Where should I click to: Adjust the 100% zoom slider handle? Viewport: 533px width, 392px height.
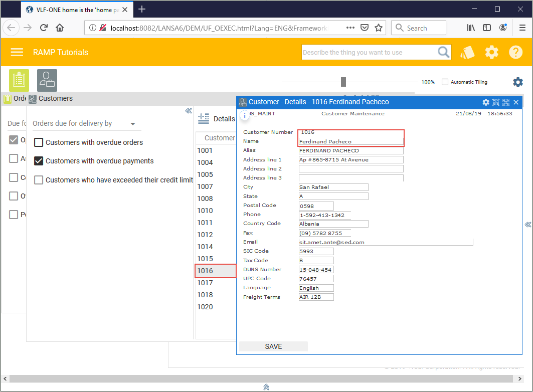pos(343,82)
